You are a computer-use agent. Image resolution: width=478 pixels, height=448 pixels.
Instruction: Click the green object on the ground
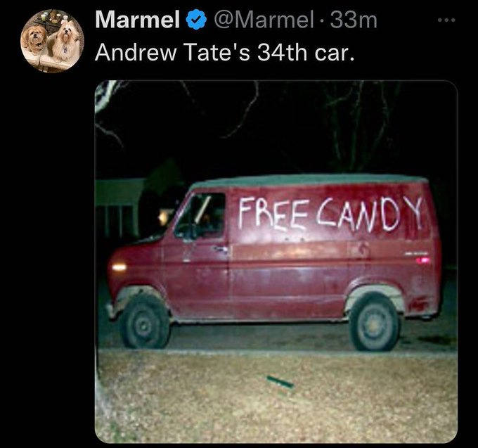280,381
